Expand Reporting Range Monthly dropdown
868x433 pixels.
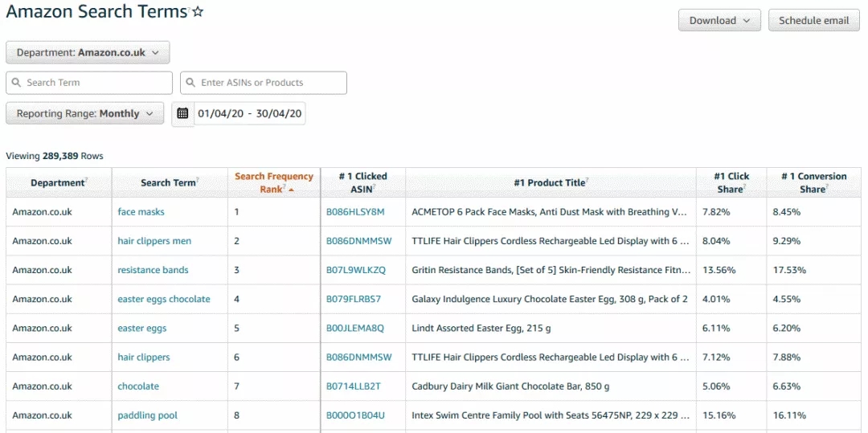[84, 113]
